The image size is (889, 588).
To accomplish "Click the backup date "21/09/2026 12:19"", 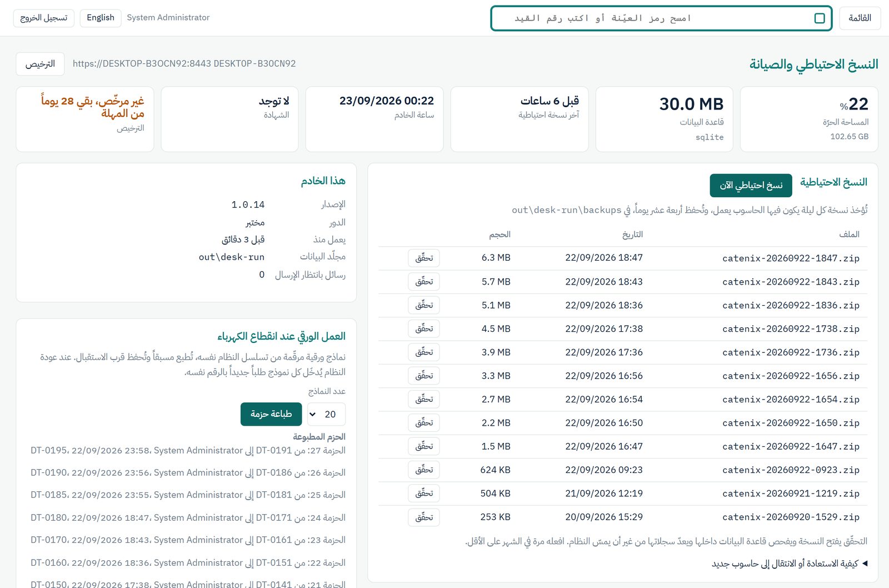I will click(x=604, y=494).
